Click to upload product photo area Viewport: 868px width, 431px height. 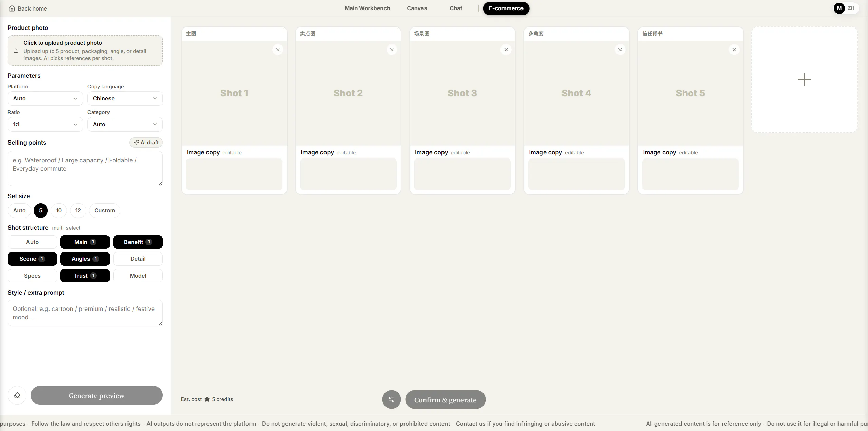85,51
